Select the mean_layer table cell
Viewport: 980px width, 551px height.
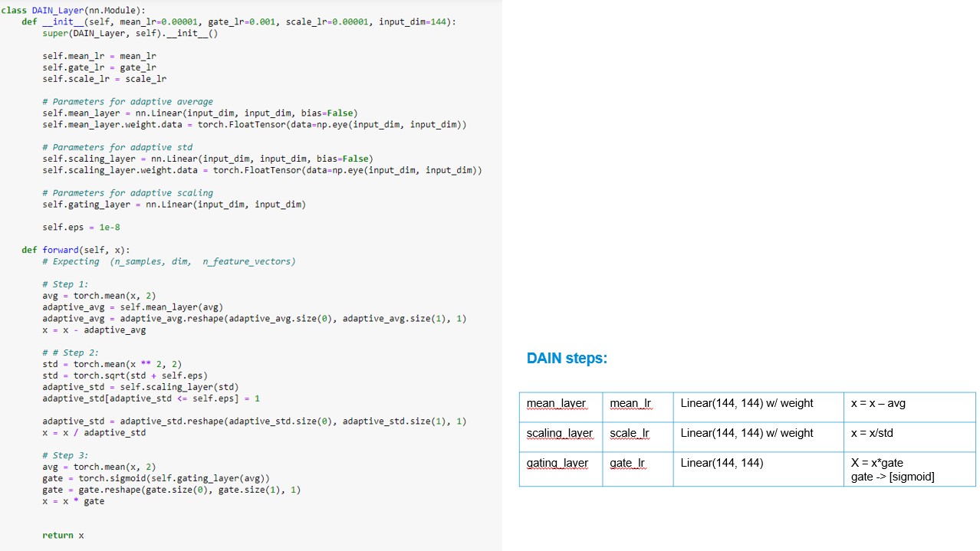pos(556,403)
